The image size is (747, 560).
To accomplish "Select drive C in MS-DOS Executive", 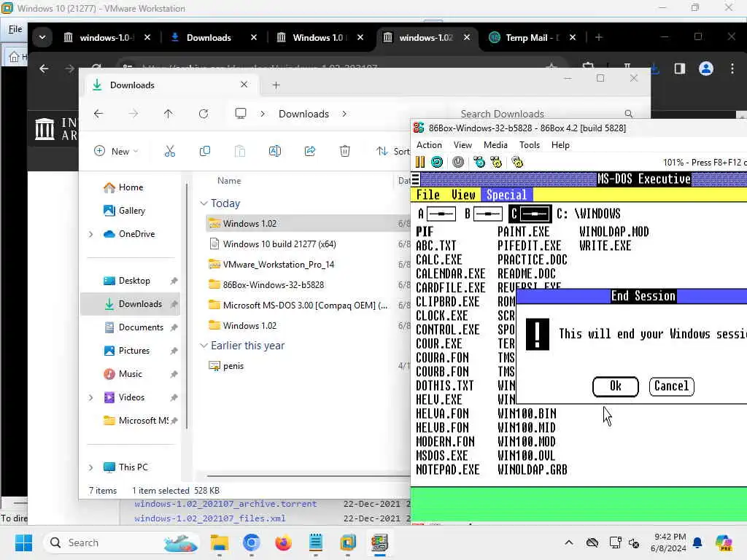I will (530, 214).
